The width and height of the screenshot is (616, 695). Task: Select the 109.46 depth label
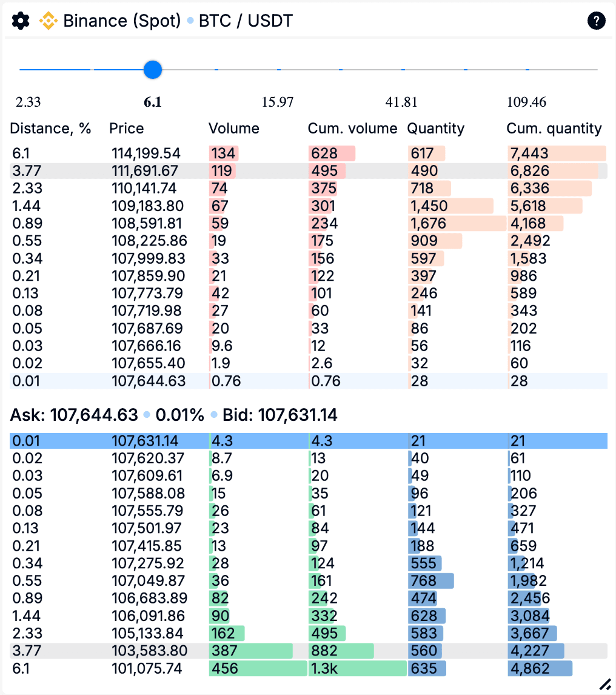(x=526, y=102)
